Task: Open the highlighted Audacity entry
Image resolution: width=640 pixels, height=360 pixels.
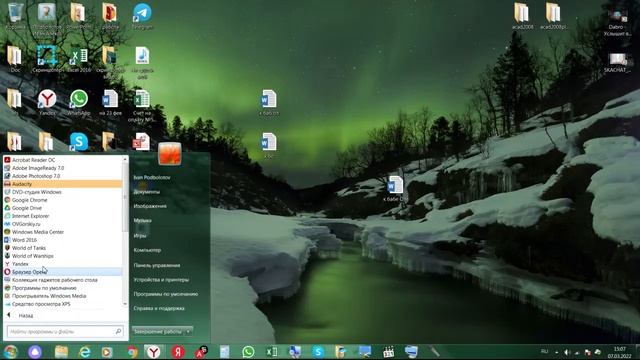Action: (x=63, y=184)
